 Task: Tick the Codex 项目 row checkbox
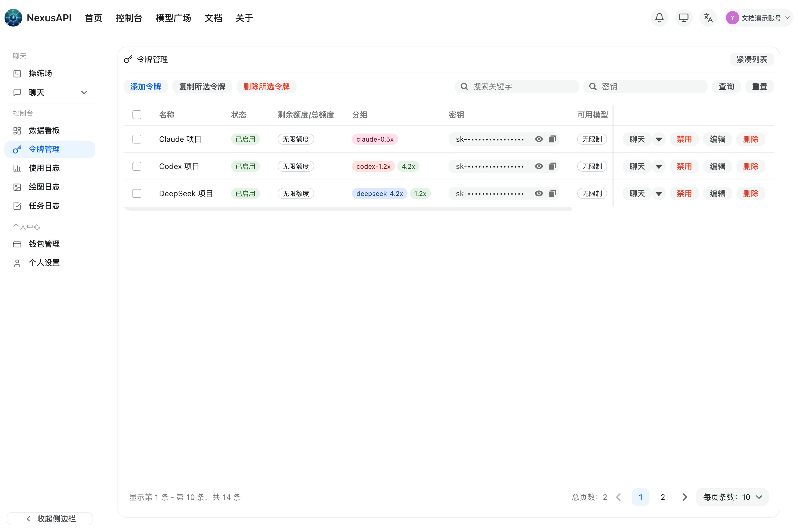click(x=137, y=166)
